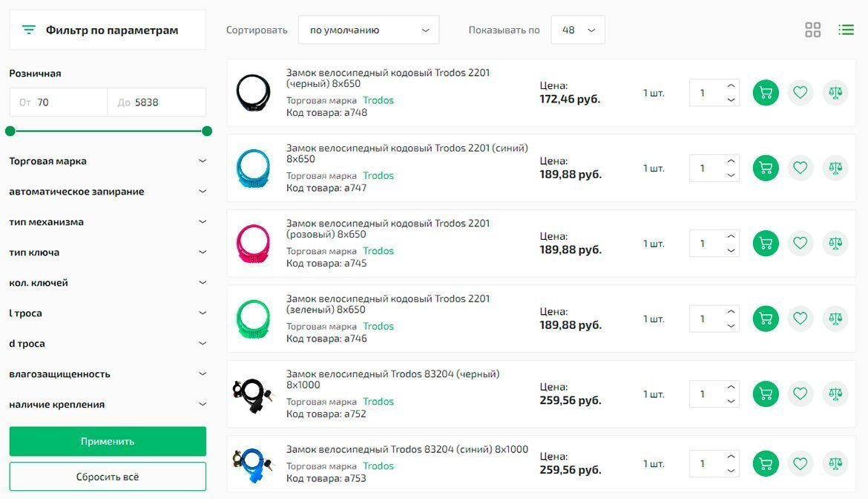Image resolution: width=868 pixels, height=499 pixels.
Task: Expand the влагозащищенность filter section
Action: coord(108,374)
